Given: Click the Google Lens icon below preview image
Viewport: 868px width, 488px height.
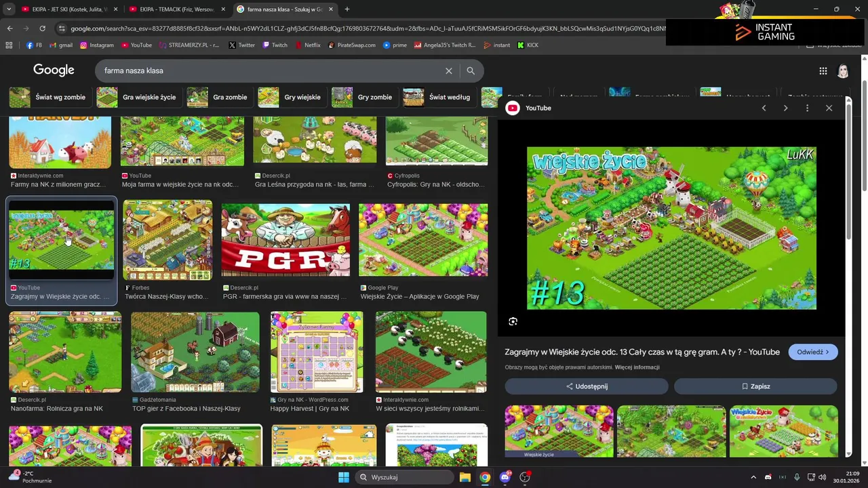Looking at the screenshot, I should click(513, 321).
